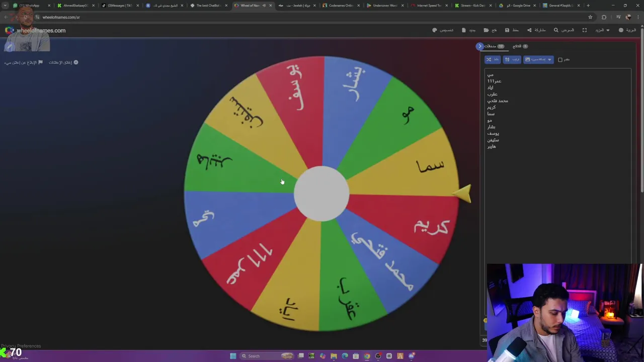Share the wheel via مشاركة
This screenshot has width=644, height=362.
[536, 30]
